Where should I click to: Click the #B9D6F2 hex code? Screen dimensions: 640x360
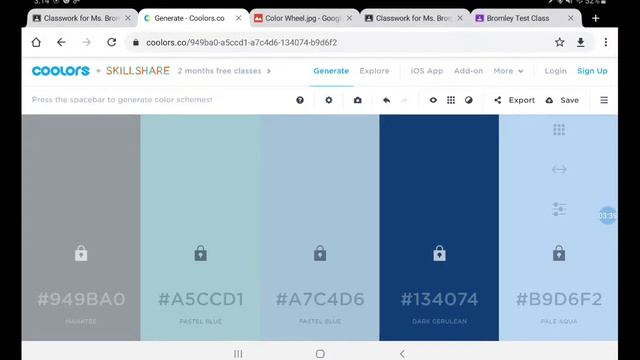pyautogui.click(x=559, y=299)
